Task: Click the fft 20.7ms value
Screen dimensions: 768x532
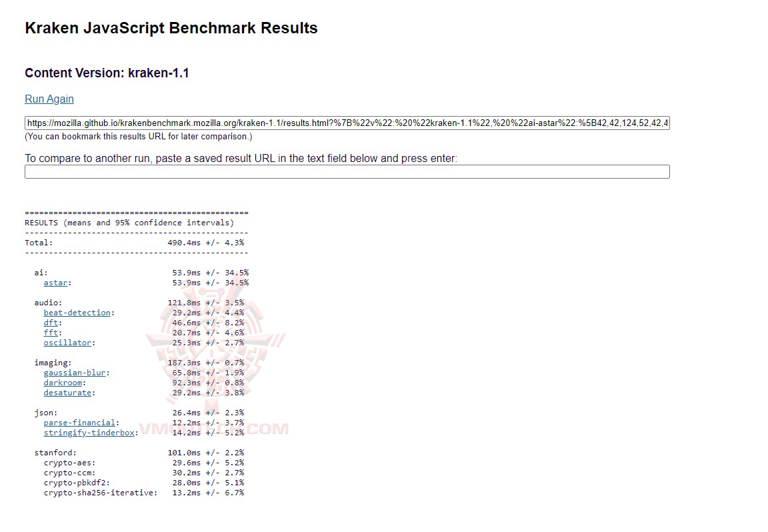Action: click(x=186, y=333)
